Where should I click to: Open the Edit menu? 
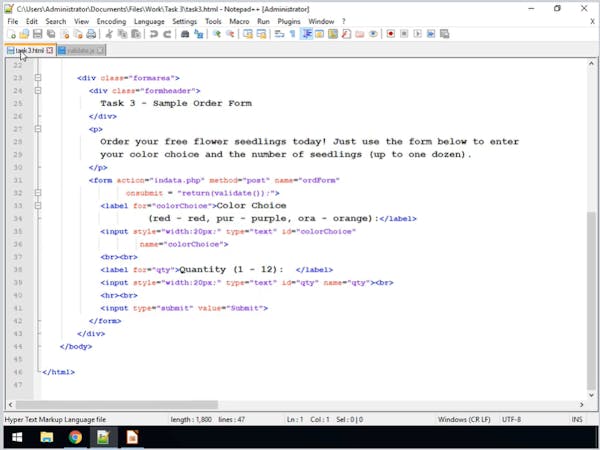point(32,21)
